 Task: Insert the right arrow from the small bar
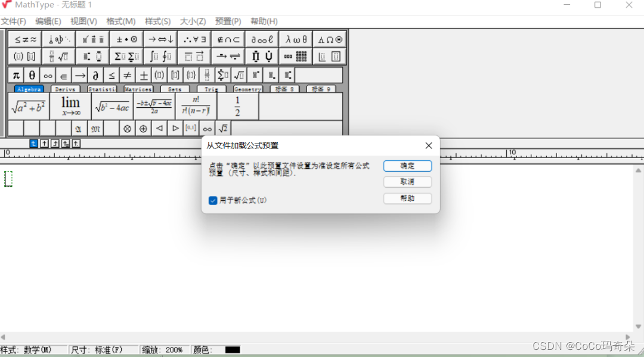coord(80,76)
